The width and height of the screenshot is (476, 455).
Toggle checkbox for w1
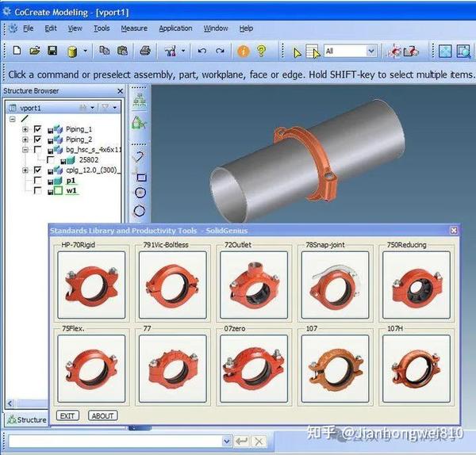pos(37,190)
